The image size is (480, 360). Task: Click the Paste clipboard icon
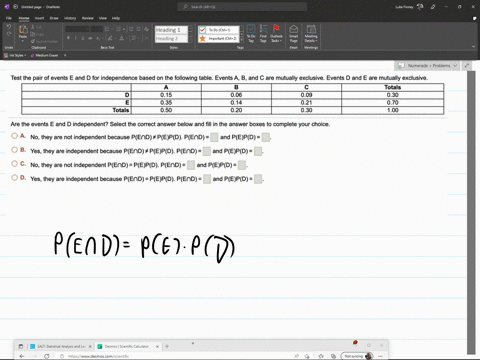point(23,29)
